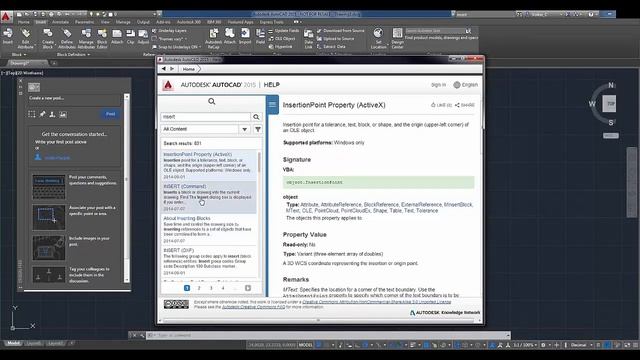Launch the Manage Attributes tool

pos(86,38)
